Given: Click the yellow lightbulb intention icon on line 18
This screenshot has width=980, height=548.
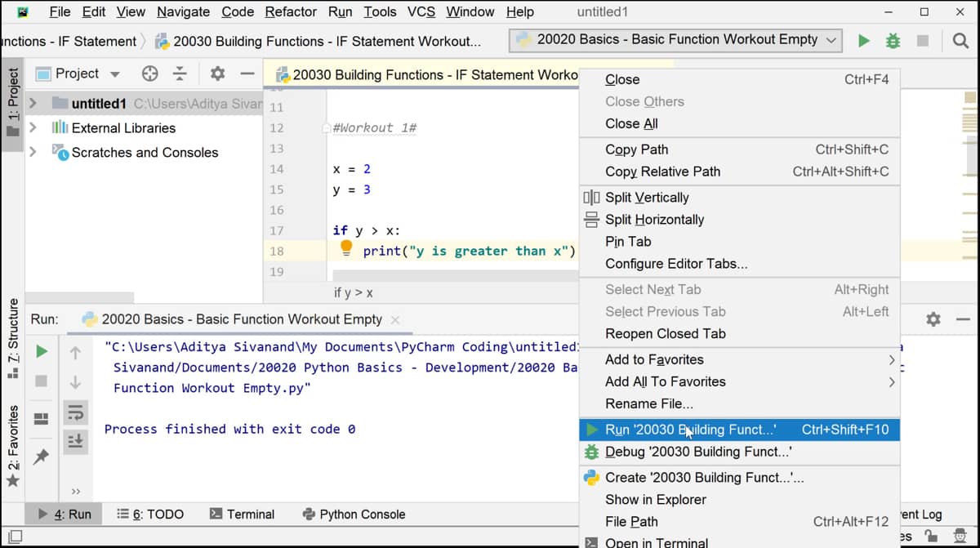Looking at the screenshot, I should tap(345, 247).
